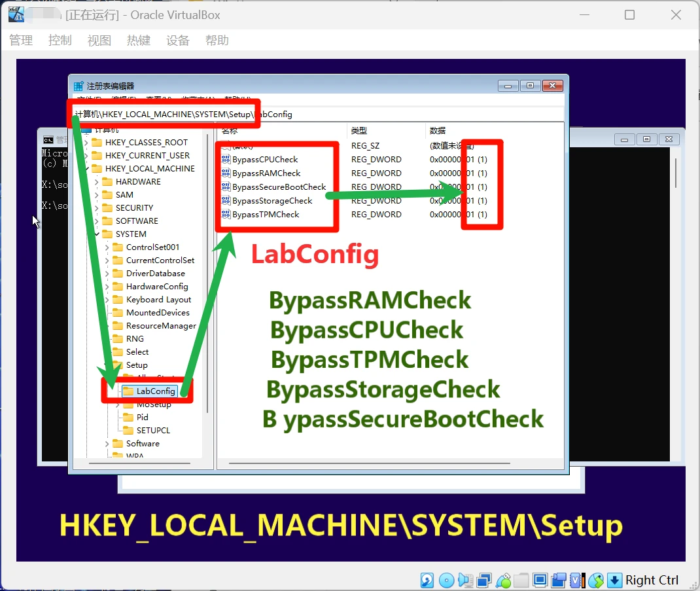Click the display status icon

(540, 581)
